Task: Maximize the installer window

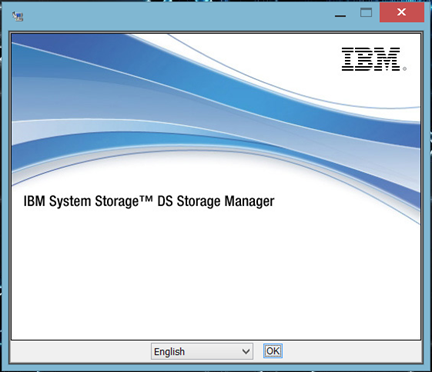Action: tap(366, 13)
